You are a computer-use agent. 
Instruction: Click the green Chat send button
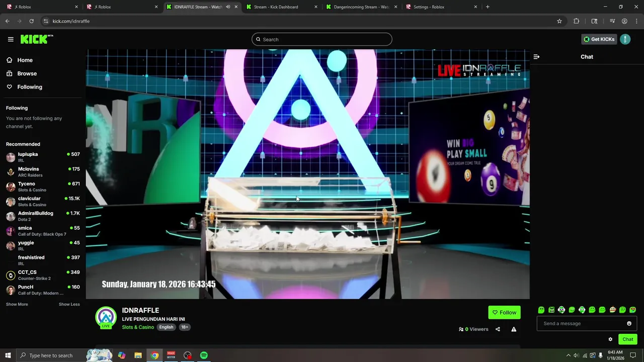click(x=627, y=339)
